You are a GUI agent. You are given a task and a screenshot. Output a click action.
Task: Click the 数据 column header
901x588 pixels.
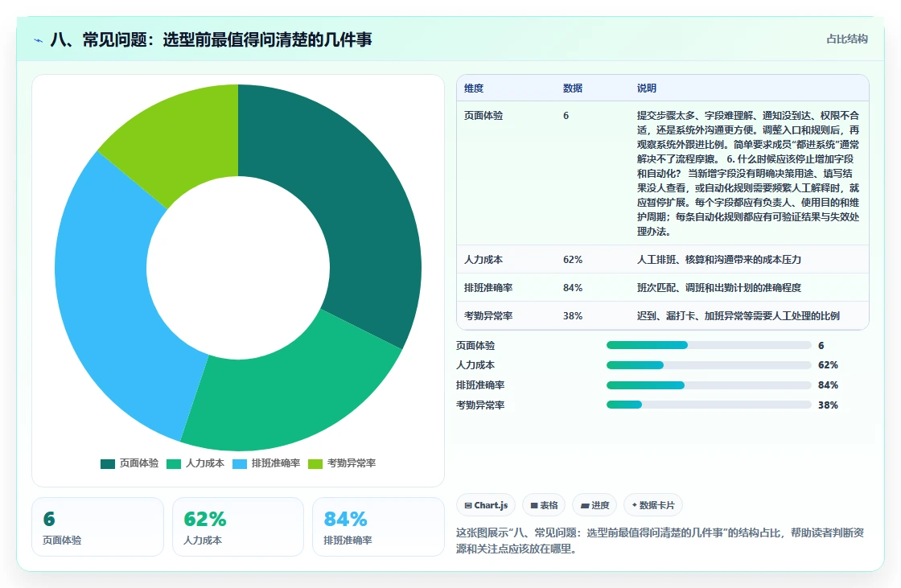tap(573, 88)
